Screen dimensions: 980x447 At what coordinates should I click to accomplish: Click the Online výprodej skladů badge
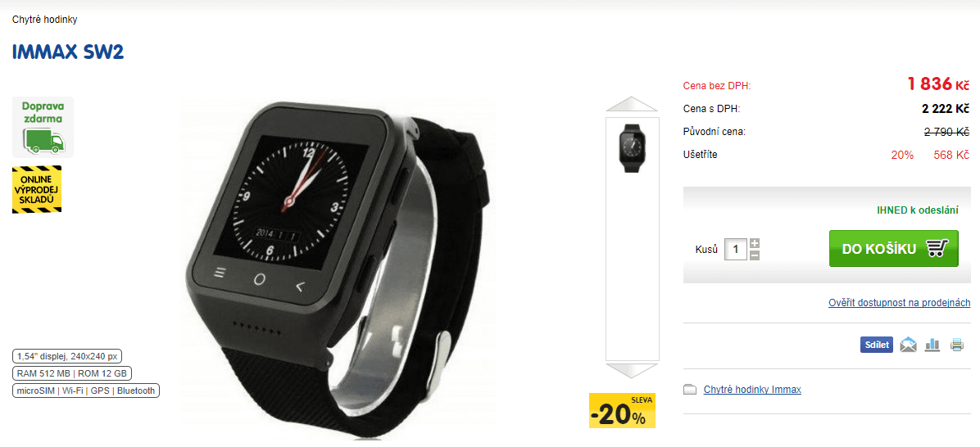(37, 190)
